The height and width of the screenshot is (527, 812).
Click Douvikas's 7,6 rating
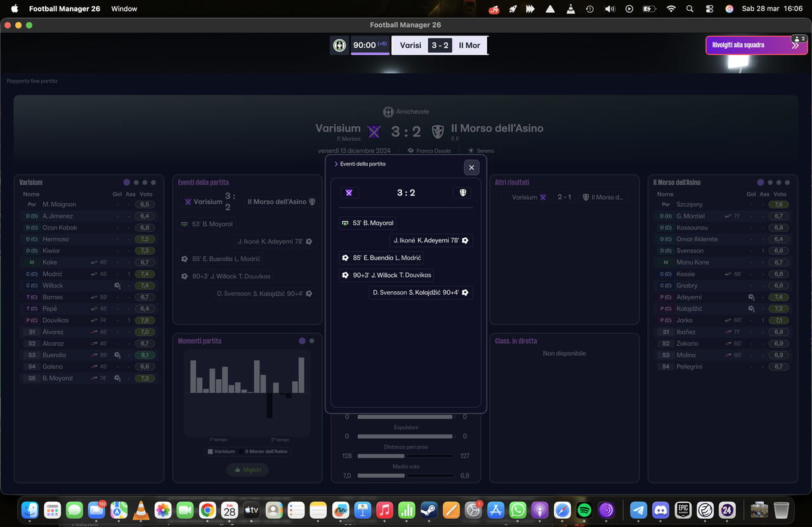point(145,320)
